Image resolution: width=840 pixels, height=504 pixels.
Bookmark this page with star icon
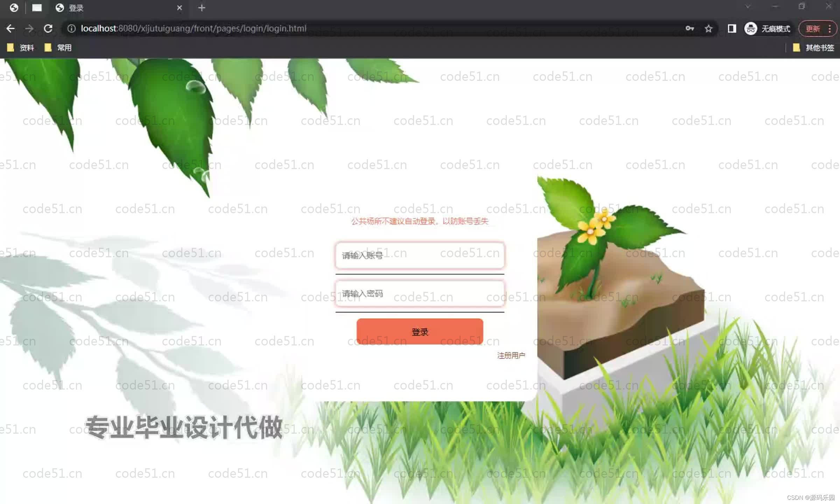[x=708, y=28]
